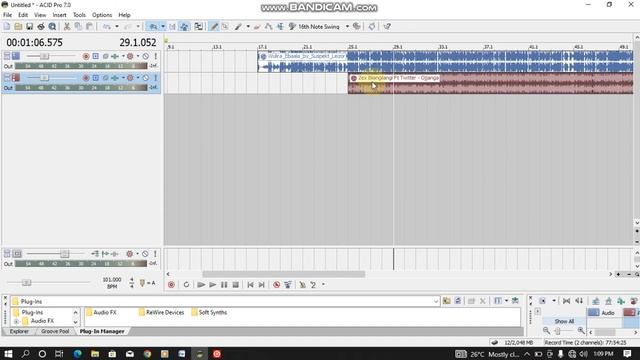The height and width of the screenshot is (360, 640).
Task: Click Show All in the mixer panel
Action: pyautogui.click(x=564, y=321)
